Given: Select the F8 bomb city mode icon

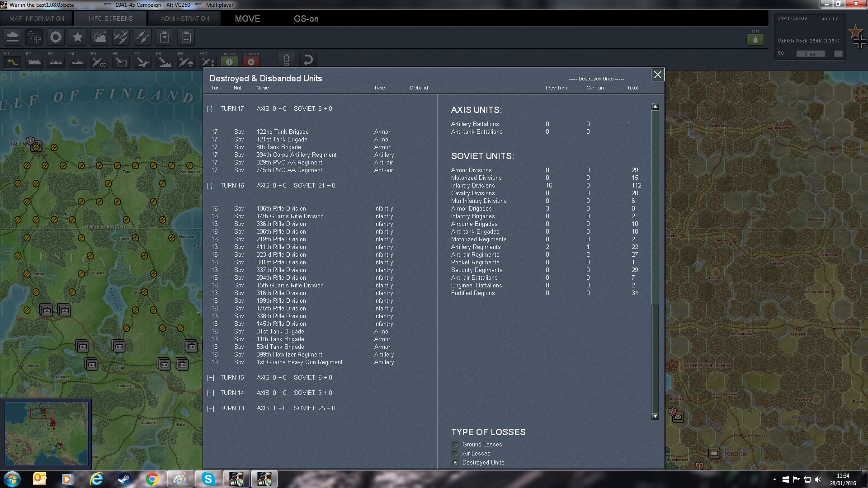Looking at the screenshot, I should coord(164,62).
